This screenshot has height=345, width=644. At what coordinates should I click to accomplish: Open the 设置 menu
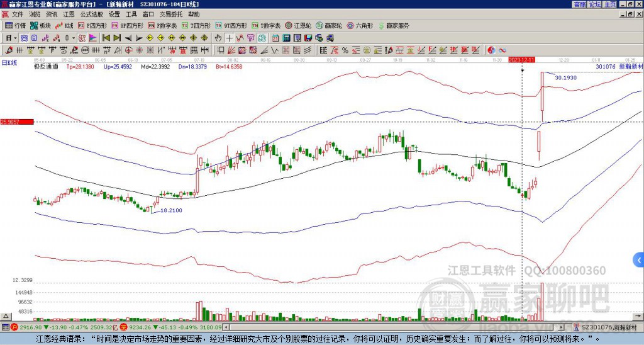(114, 14)
